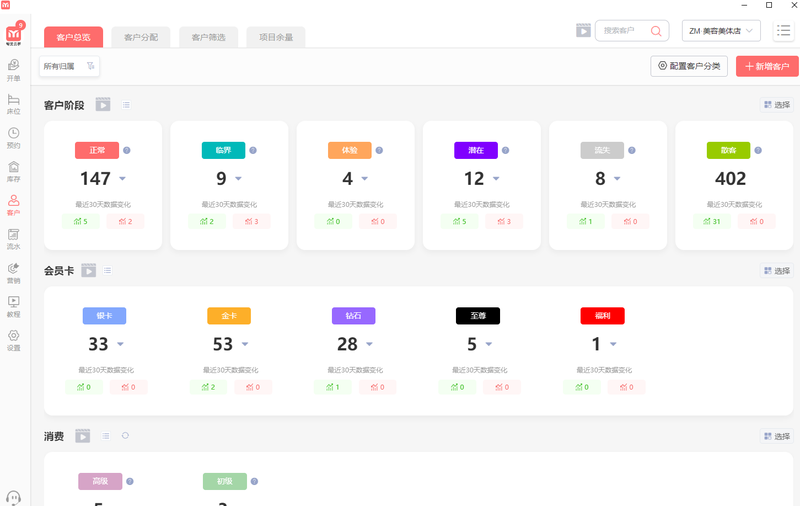
Task: Click the black 至尊 card tag
Action: coord(478,316)
